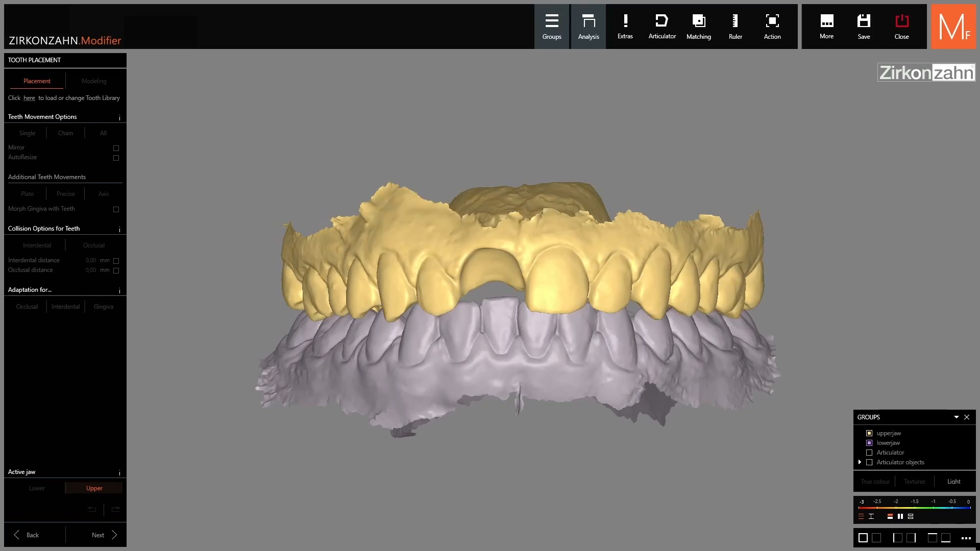This screenshot has width=980, height=551.
Task: Select Upper as active jaw
Action: (x=94, y=488)
